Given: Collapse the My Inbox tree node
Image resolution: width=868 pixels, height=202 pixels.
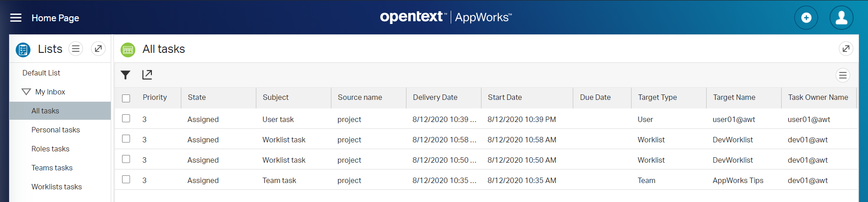Looking at the screenshot, I should coord(26,92).
